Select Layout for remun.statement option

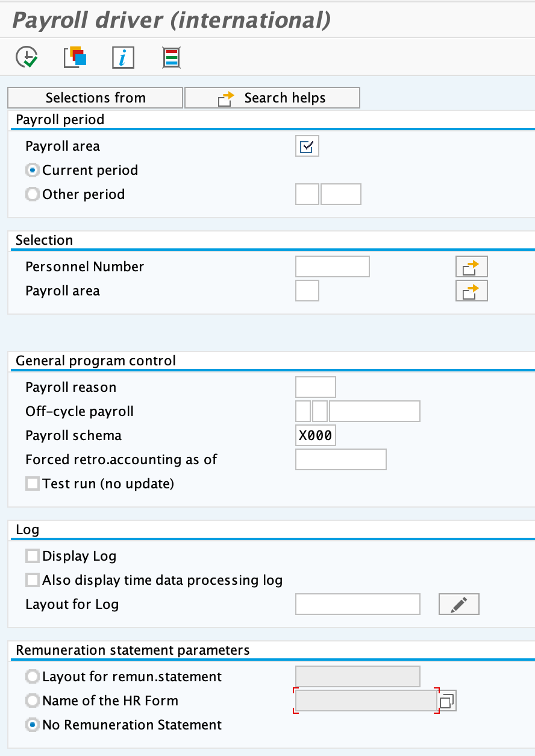[x=33, y=676]
